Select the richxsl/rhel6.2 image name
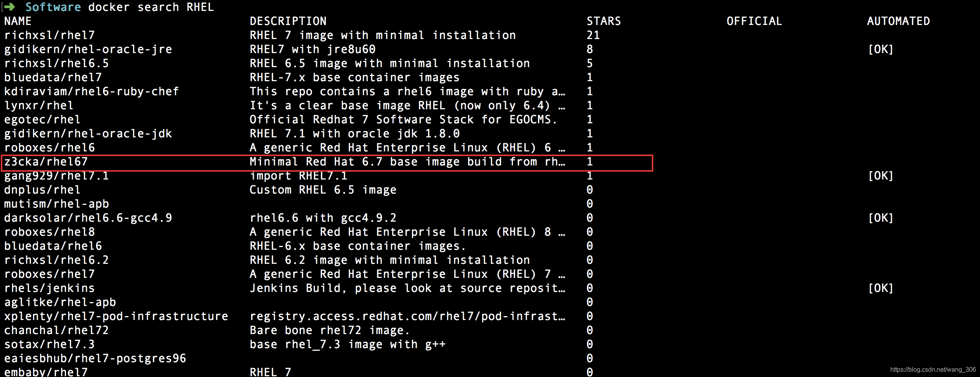 pyautogui.click(x=57, y=260)
